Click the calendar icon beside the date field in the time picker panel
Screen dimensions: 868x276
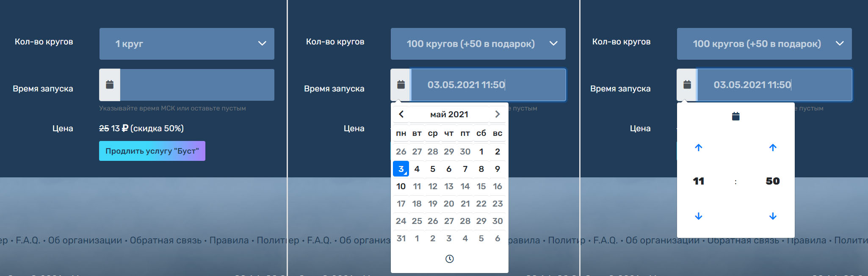click(687, 85)
